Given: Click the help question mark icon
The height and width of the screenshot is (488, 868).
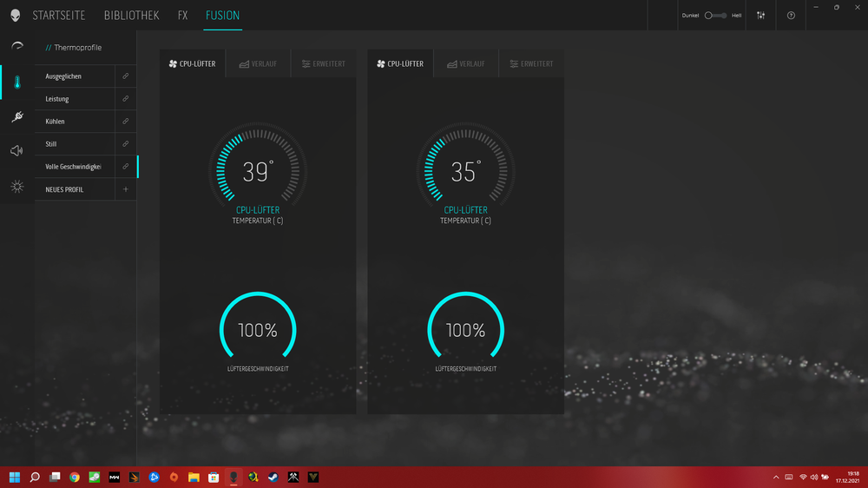Looking at the screenshot, I should click(x=791, y=16).
